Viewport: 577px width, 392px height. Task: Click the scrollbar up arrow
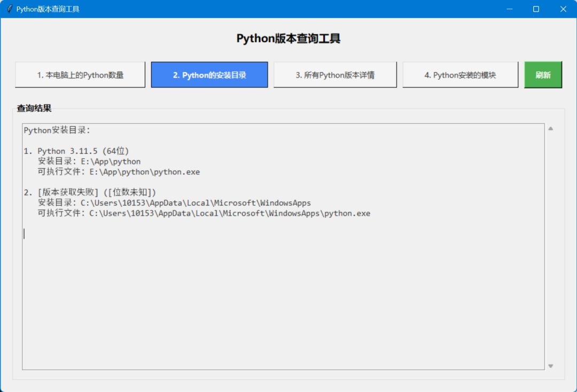coord(550,128)
